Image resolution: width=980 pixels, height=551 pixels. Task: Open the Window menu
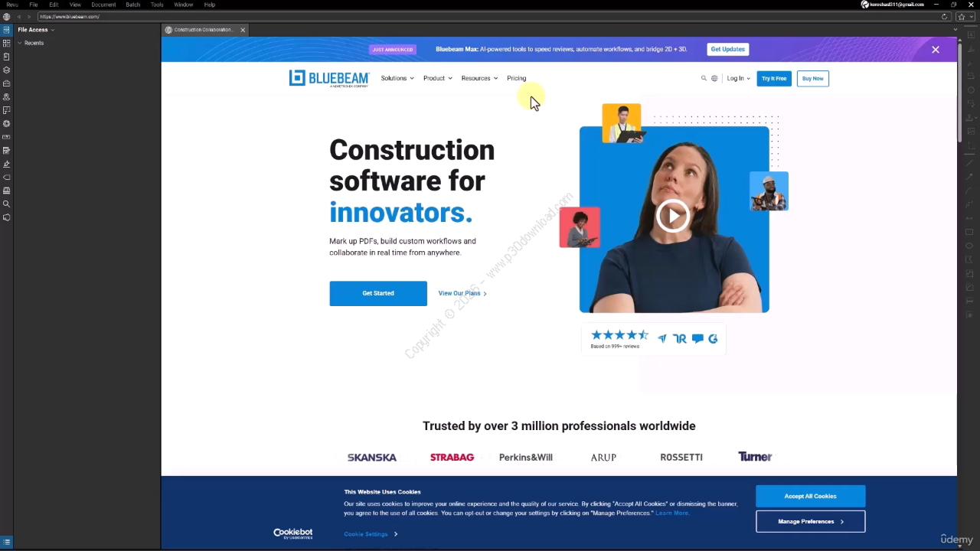pos(184,5)
